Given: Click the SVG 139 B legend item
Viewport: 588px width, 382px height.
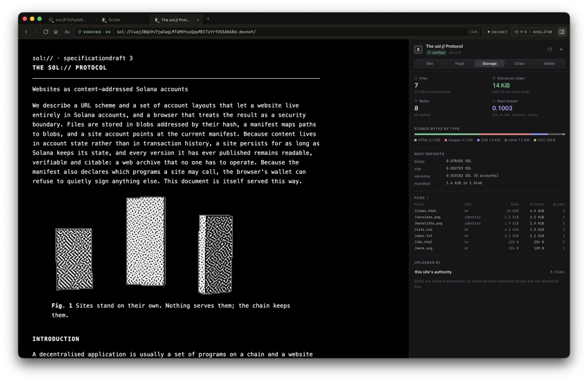Looking at the screenshot, I should [544, 140].
